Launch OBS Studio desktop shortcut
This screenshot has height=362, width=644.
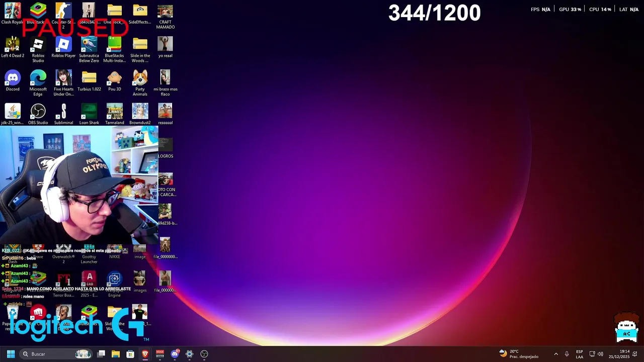[38, 115]
